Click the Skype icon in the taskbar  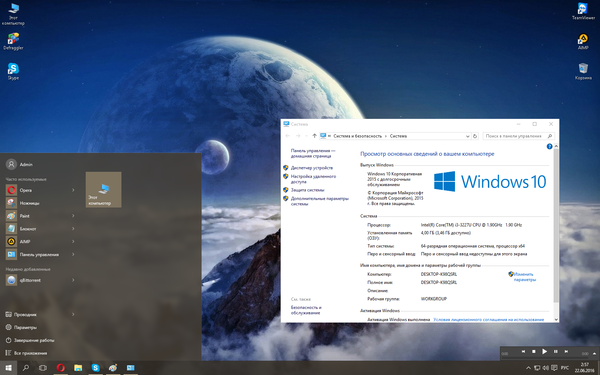point(96,368)
